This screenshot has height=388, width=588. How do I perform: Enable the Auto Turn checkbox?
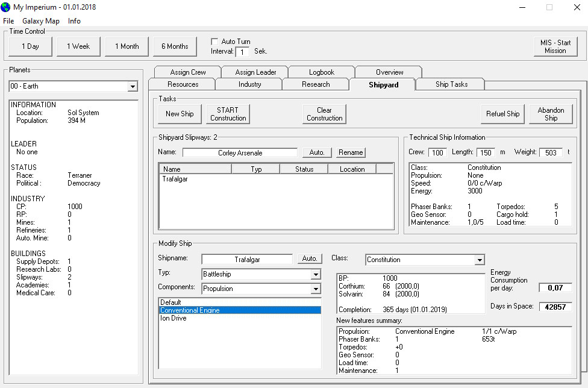[215, 42]
